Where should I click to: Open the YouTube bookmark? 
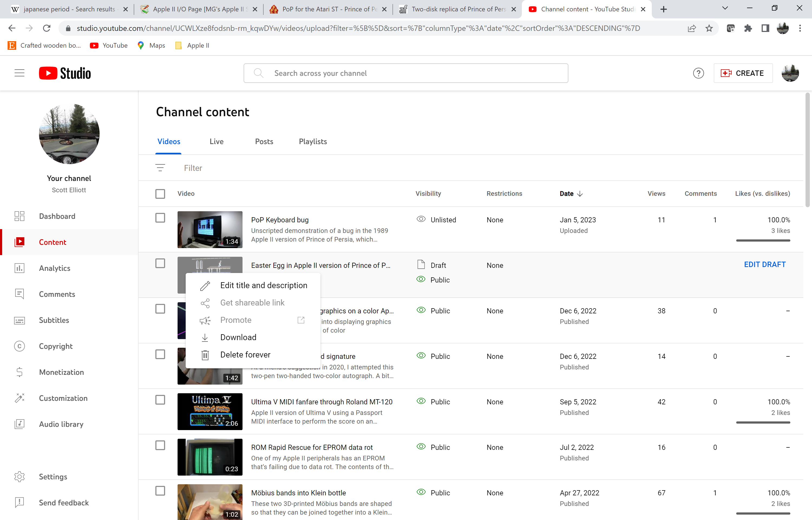coord(109,45)
